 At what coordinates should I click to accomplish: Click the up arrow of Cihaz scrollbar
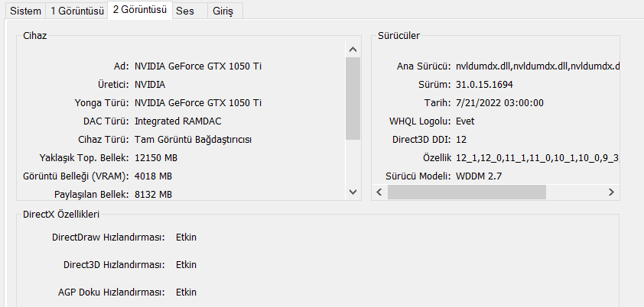(x=353, y=49)
